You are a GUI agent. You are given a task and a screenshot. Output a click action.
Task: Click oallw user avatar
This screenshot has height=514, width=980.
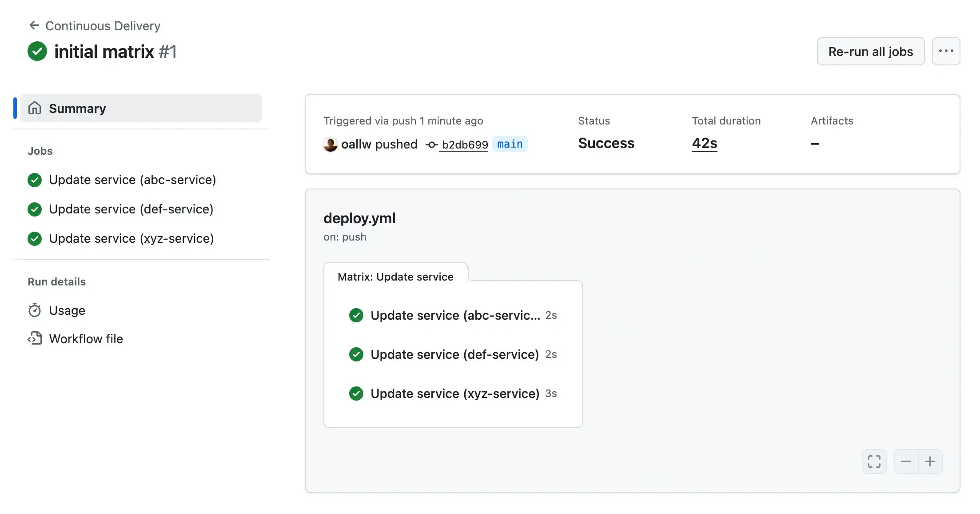(x=330, y=144)
